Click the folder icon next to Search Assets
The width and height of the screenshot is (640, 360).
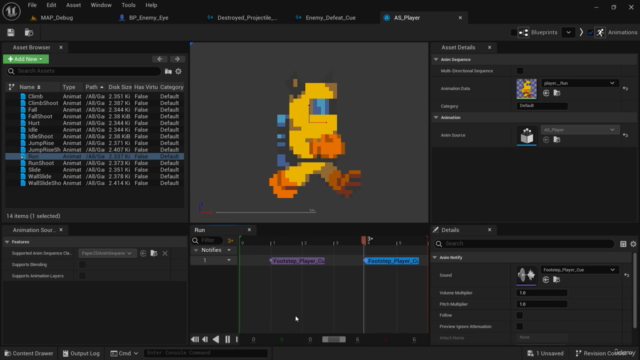(168, 71)
